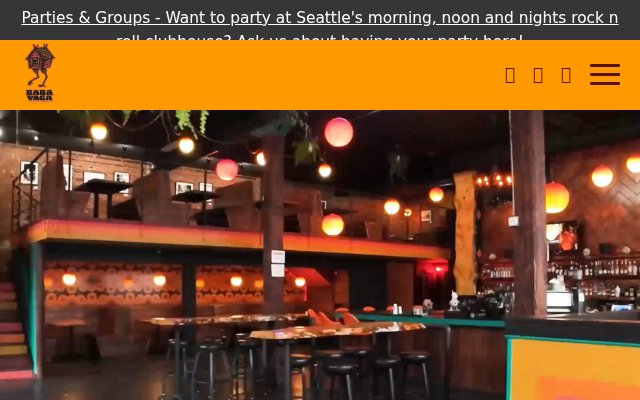Open the middle social media icon in header
640x400 pixels.
[538, 76]
